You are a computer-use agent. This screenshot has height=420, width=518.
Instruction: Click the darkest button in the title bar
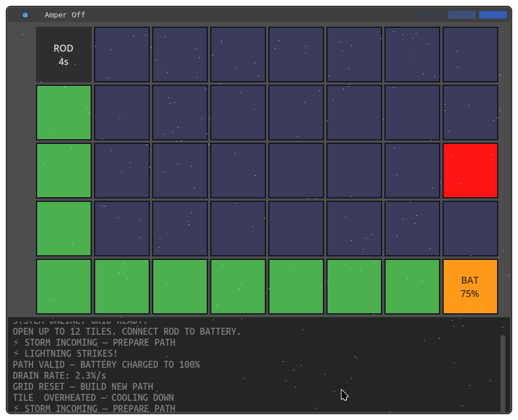430,15
